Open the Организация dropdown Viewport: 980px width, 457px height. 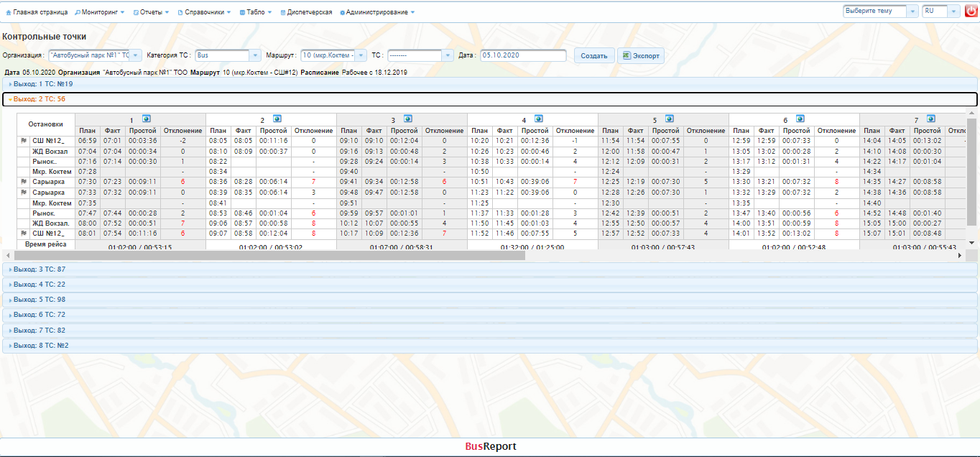(136, 55)
